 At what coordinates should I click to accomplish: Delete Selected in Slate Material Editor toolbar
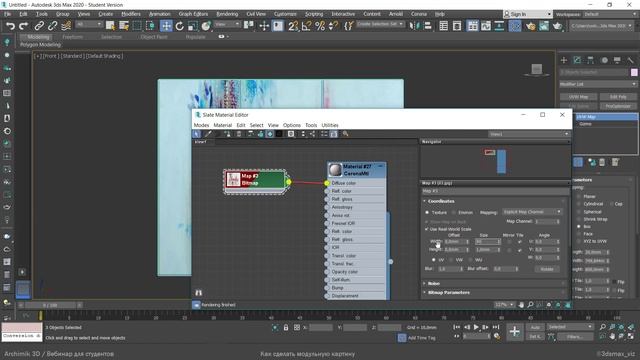click(239, 134)
